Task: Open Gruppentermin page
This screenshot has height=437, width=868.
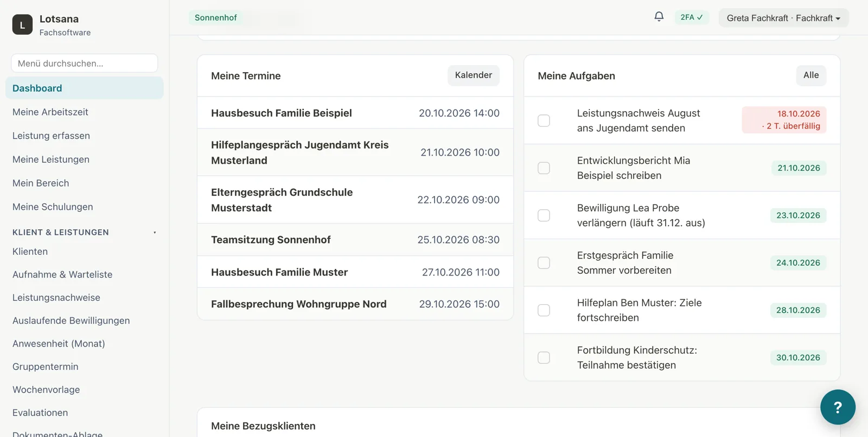Action: point(84,367)
